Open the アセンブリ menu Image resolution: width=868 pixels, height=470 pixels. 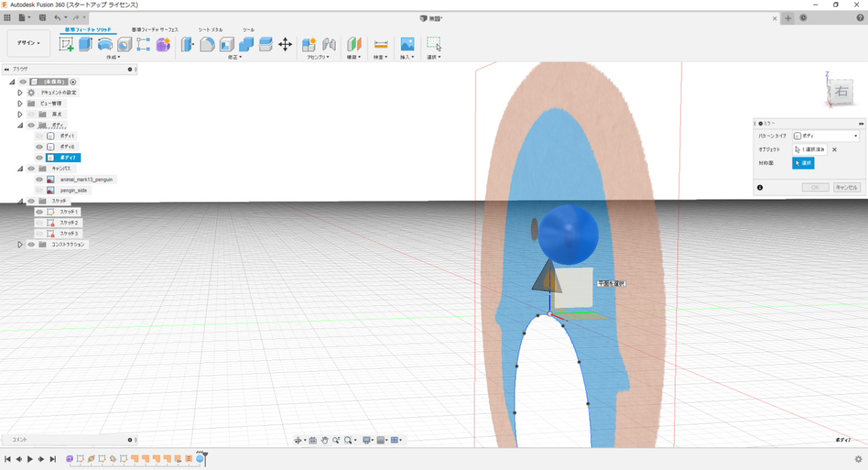pyautogui.click(x=318, y=57)
